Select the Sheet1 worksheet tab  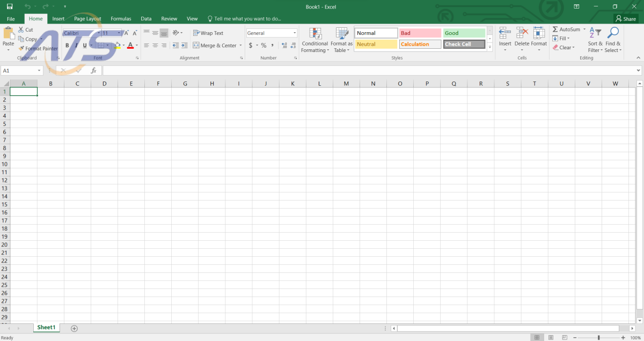click(46, 328)
